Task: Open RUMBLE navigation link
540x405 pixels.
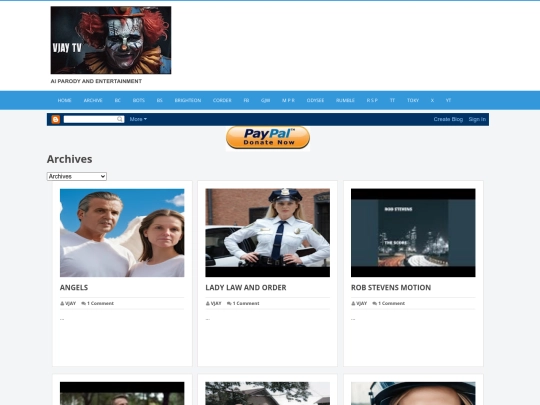Action: point(345,101)
